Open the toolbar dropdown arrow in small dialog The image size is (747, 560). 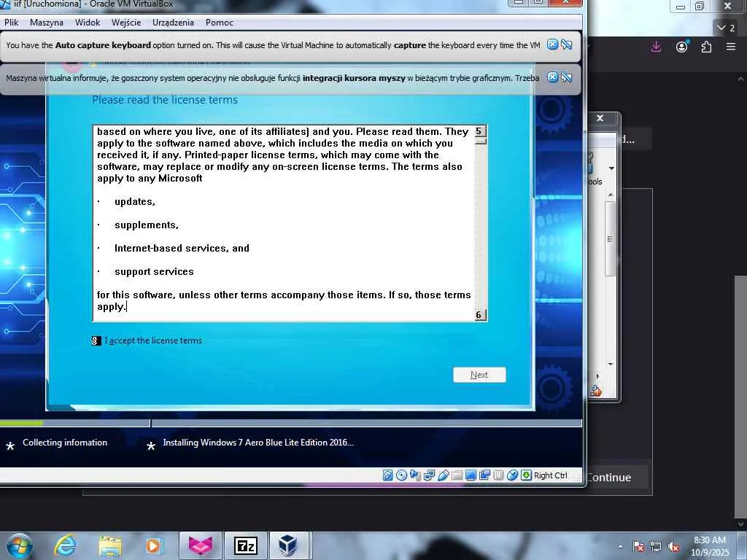(x=611, y=168)
